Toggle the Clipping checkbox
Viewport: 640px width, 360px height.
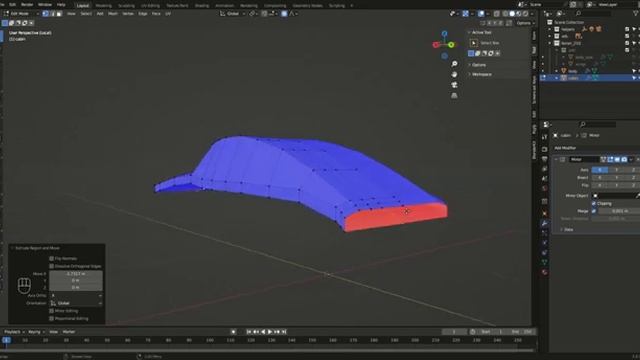click(594, 203)
